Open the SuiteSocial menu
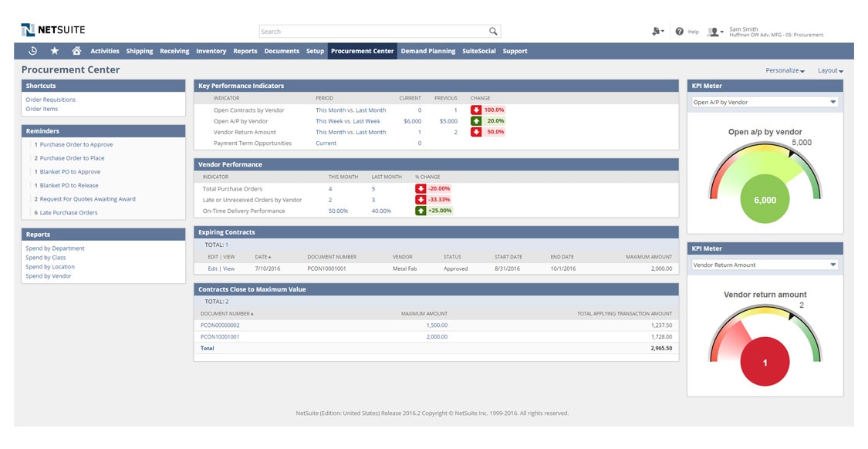This screenshot has height=449, width=868. 479,51
